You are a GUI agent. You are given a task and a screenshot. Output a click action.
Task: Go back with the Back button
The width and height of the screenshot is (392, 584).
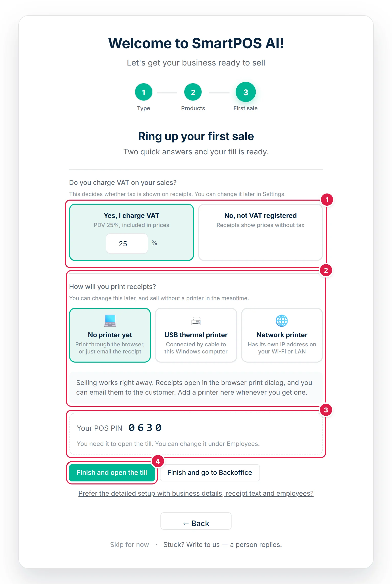point(196,521)
